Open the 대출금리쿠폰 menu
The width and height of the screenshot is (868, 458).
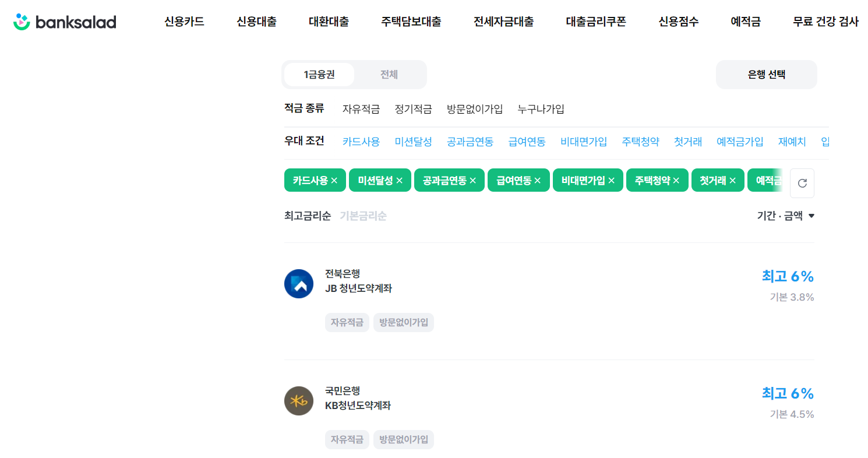point(596,22)
